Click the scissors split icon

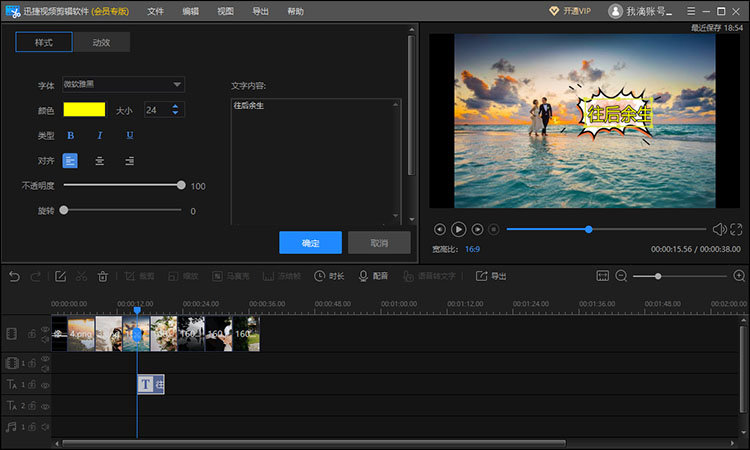81,276
